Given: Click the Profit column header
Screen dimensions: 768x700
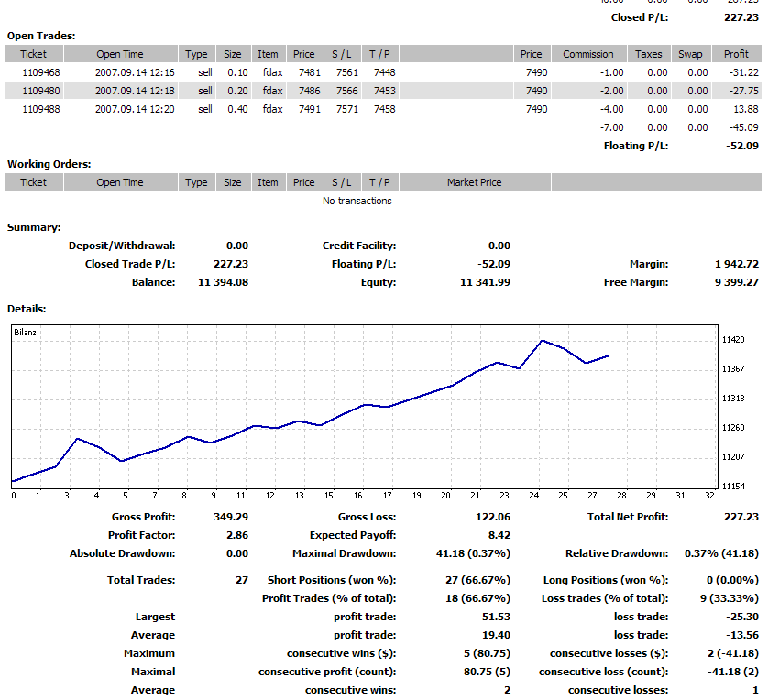Looking at the screenshot, I should [736, 54].
